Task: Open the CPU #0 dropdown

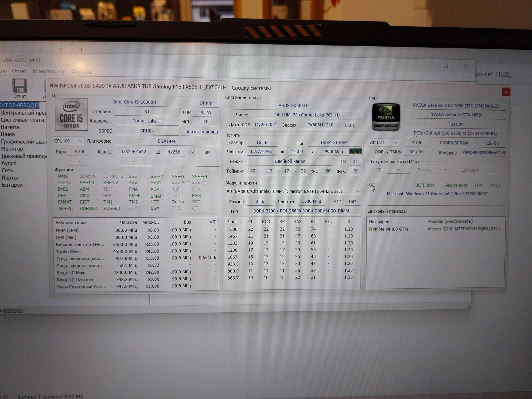Action: pos(68,141)
